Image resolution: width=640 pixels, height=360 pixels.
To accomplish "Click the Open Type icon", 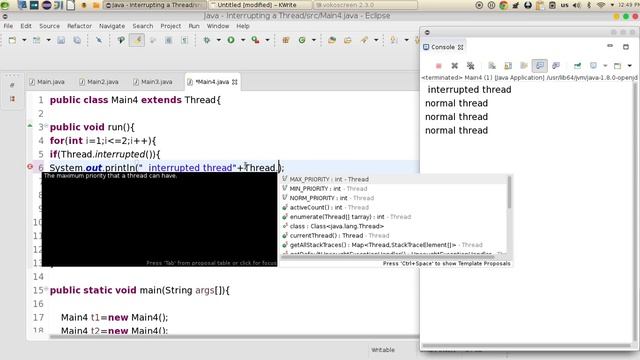I will tap(332, 40).
